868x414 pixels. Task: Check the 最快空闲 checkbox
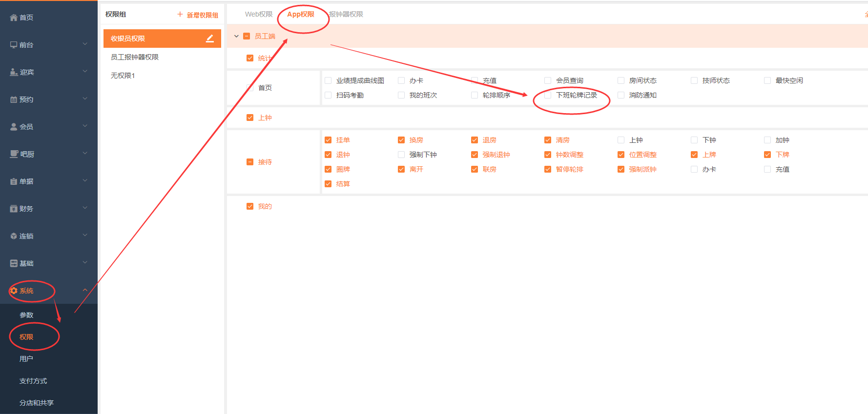(x=767, y=80)
